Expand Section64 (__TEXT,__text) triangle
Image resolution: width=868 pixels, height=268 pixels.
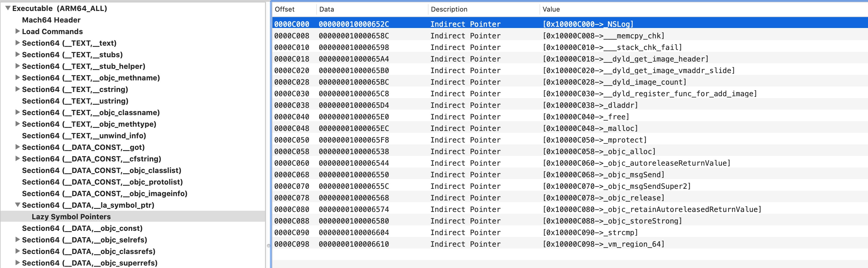17,43
